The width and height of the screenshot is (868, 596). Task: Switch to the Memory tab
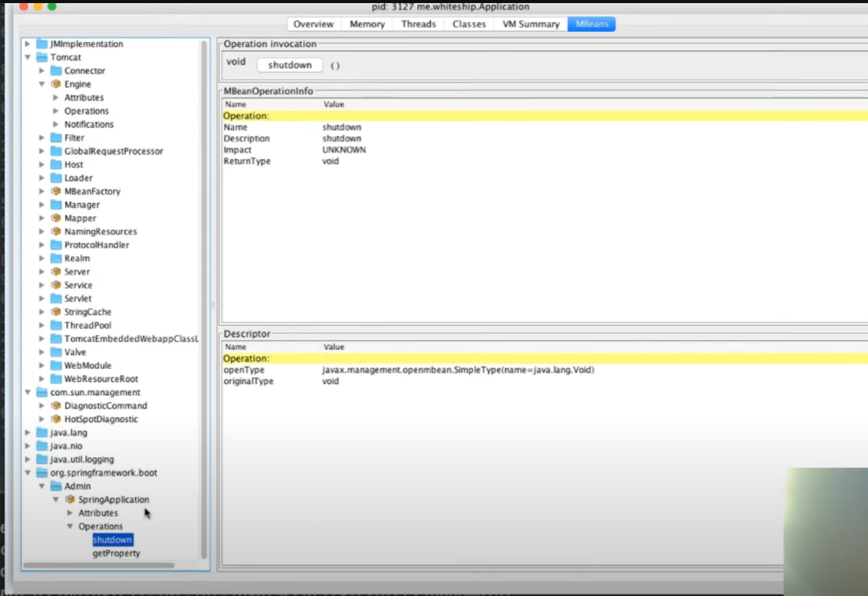(x=367, y=24)
